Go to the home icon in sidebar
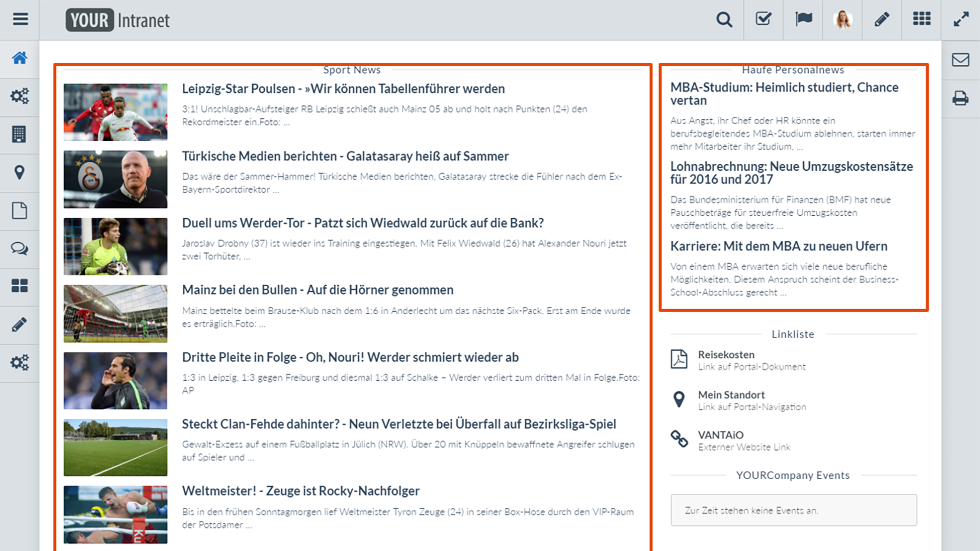The height and width of the screenshot is (551, 980). [19, 58]
